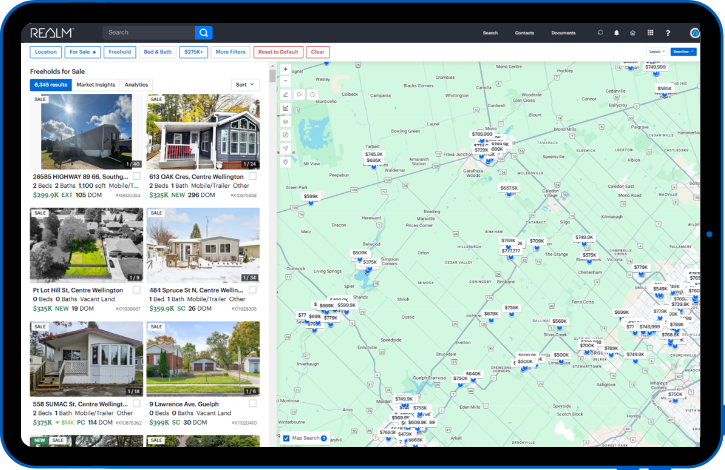Open the More Filters button
Viewport: 725px width, 470px height.
(231, 51)
